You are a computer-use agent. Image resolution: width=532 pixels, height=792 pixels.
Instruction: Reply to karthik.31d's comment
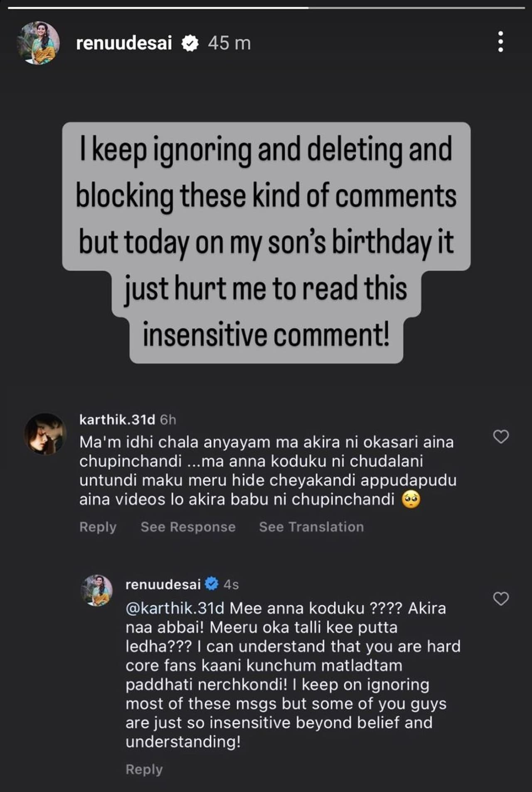click(98, 527)
